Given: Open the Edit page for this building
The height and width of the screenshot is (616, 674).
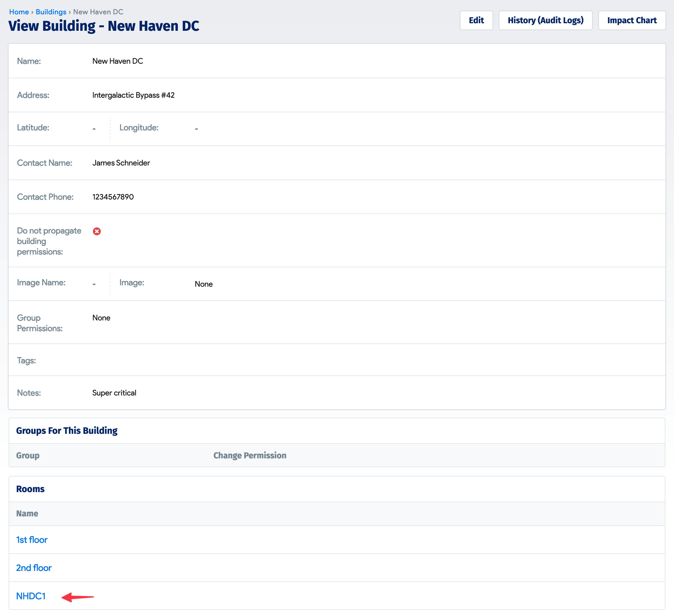Looking at the screenshot, I should [x=476, y=20].
